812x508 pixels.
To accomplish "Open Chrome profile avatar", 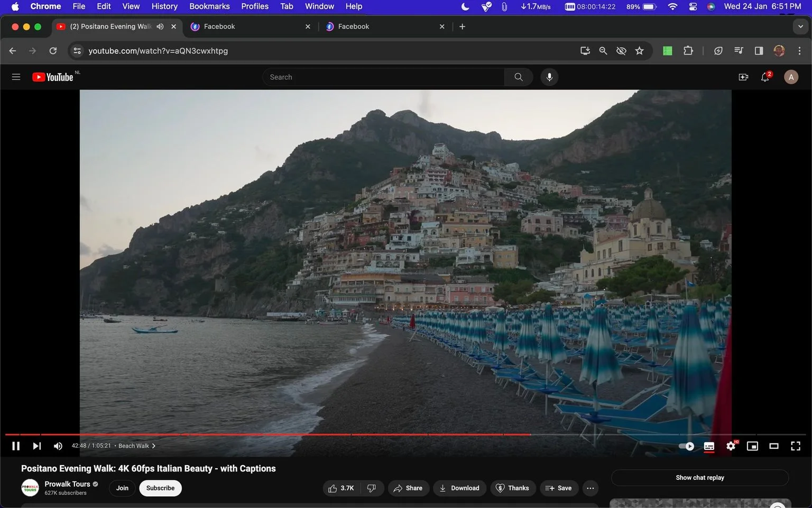I will pyautogui.click(x=779, y=51).
